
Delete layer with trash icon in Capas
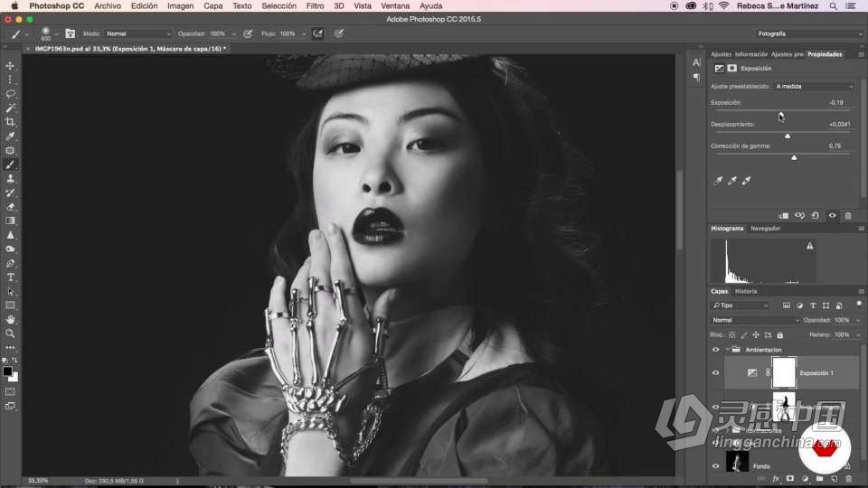(849, 479)
